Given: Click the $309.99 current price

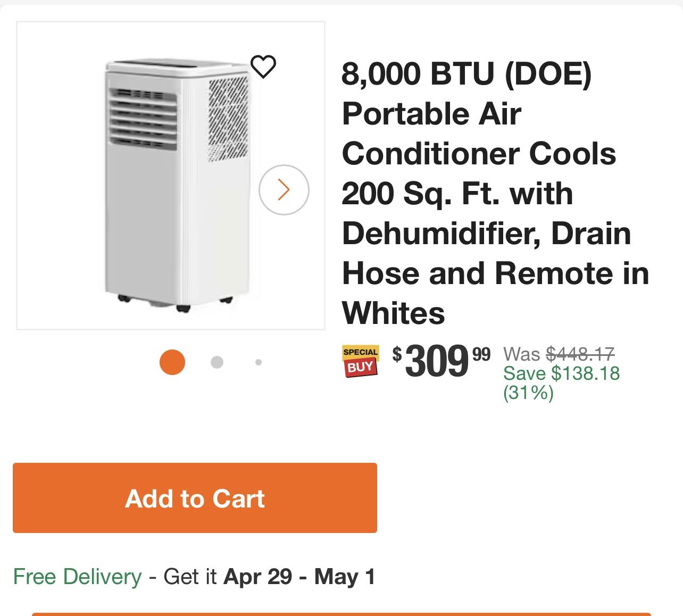Looking at the screenshot, I should (x=442, y=362).
